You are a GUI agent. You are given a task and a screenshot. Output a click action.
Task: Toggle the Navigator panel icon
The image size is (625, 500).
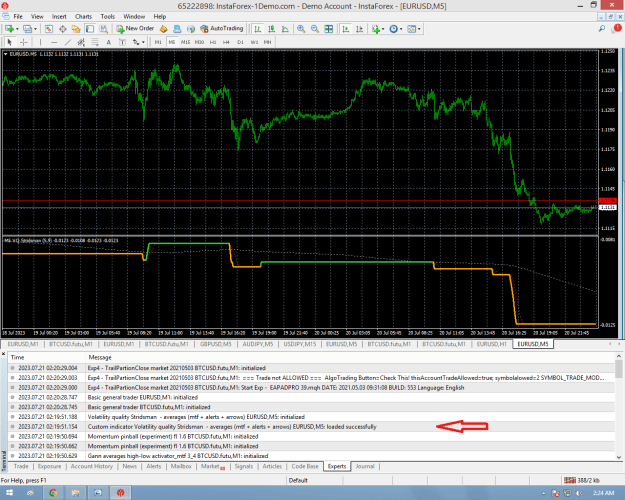[x=76, y=29]
